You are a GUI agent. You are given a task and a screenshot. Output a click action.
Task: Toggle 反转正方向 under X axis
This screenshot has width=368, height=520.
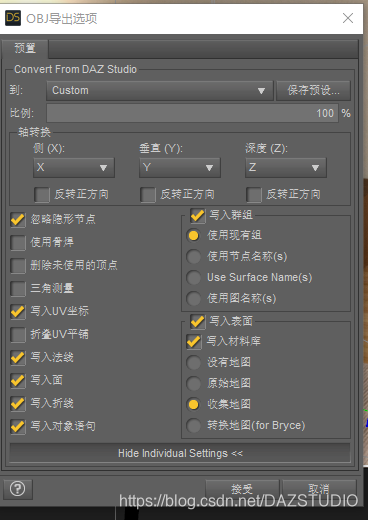tap(42, 195)
